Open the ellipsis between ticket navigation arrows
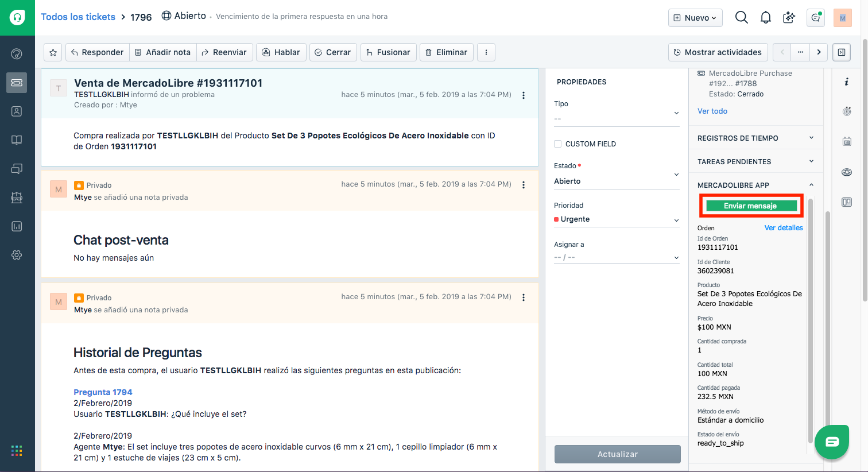Viewport: 868px width, 472px height. 800,52
